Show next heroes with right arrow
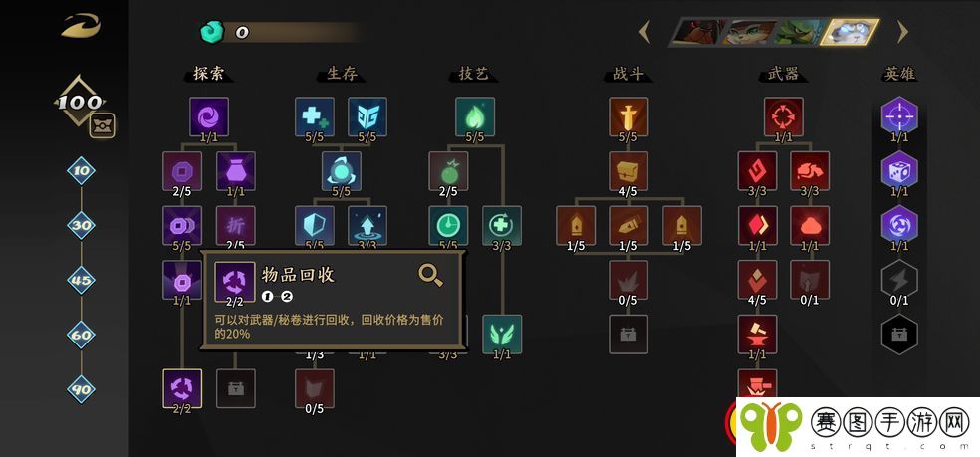This screenshot has height=457, width=980. click(902, 32)
